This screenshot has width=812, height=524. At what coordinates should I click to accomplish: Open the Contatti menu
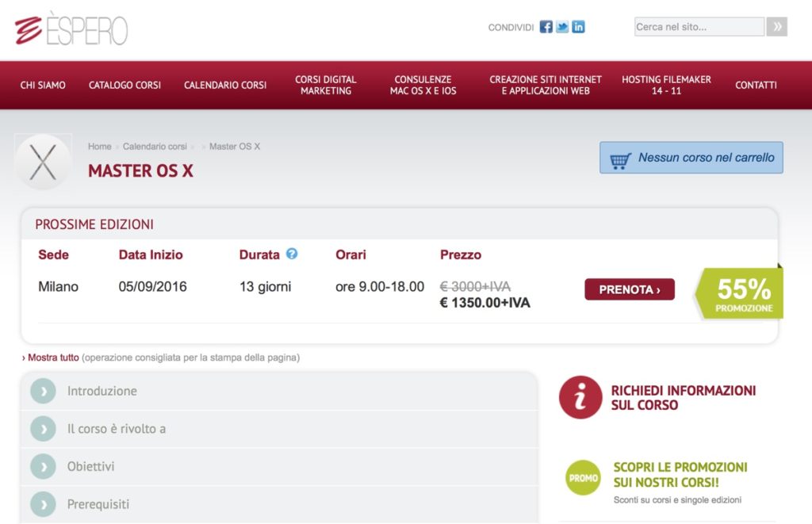pos(756,85)
